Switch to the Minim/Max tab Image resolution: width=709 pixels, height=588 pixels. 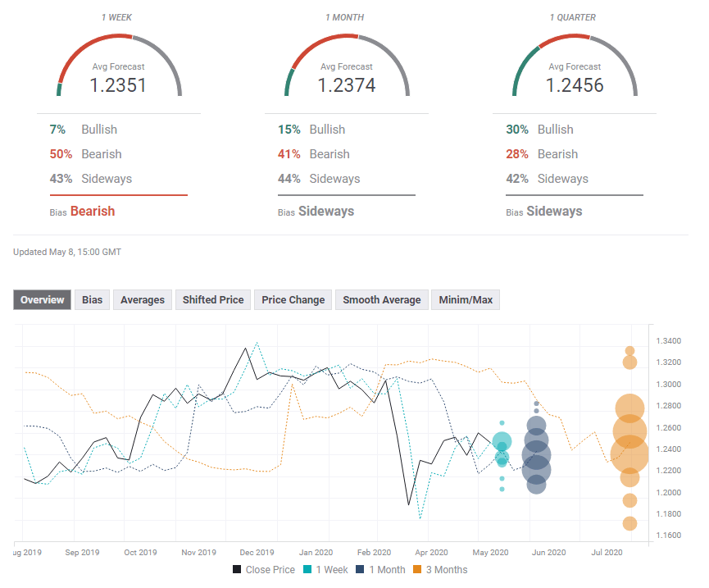[x=466, y=300]
